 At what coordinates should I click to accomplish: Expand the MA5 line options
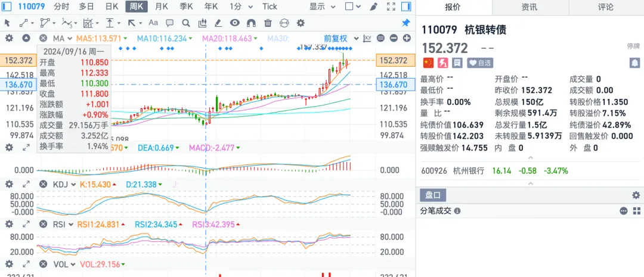pos(125,39)
